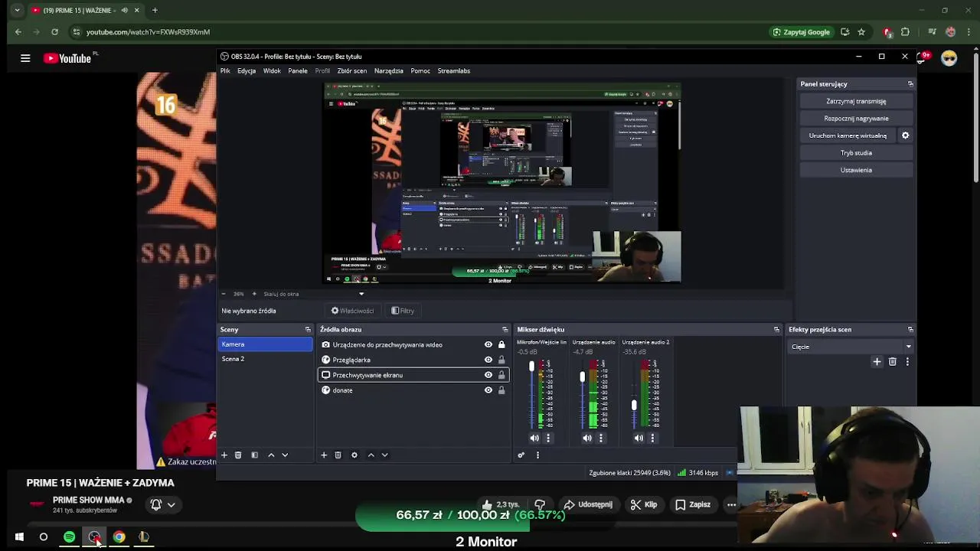Mute the Mikrofon/Wejście audio channel

pyautogui.click(x=534, y=438)
